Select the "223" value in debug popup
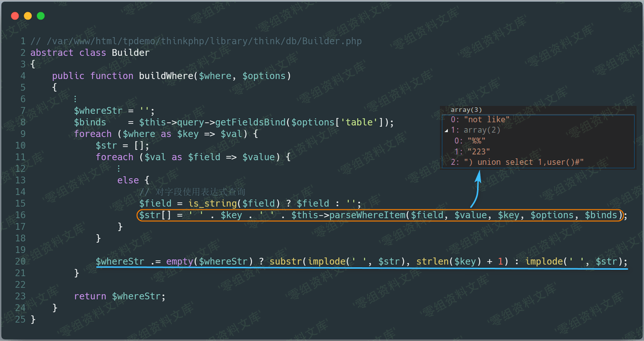This screenshot has height=341, width=644. click(478, 151)
